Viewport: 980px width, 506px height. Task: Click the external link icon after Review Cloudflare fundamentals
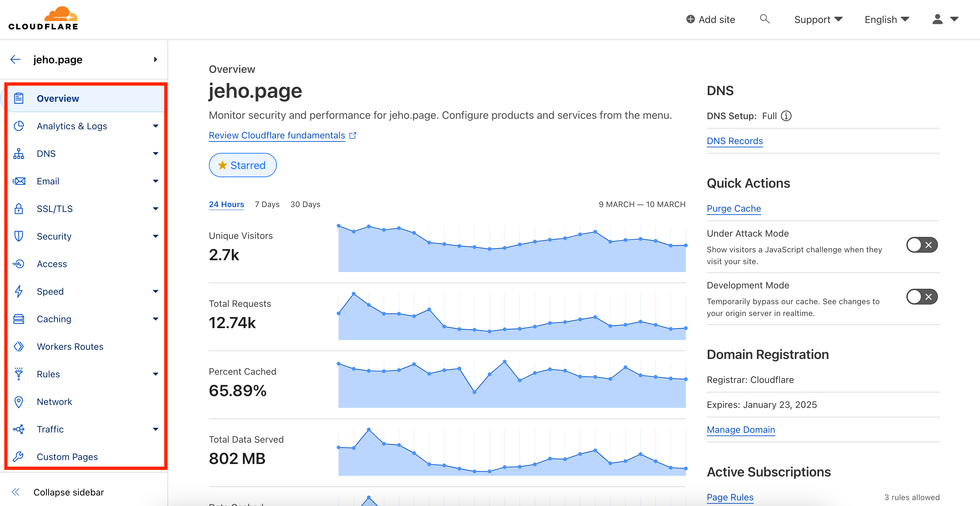tap(353, 135)
